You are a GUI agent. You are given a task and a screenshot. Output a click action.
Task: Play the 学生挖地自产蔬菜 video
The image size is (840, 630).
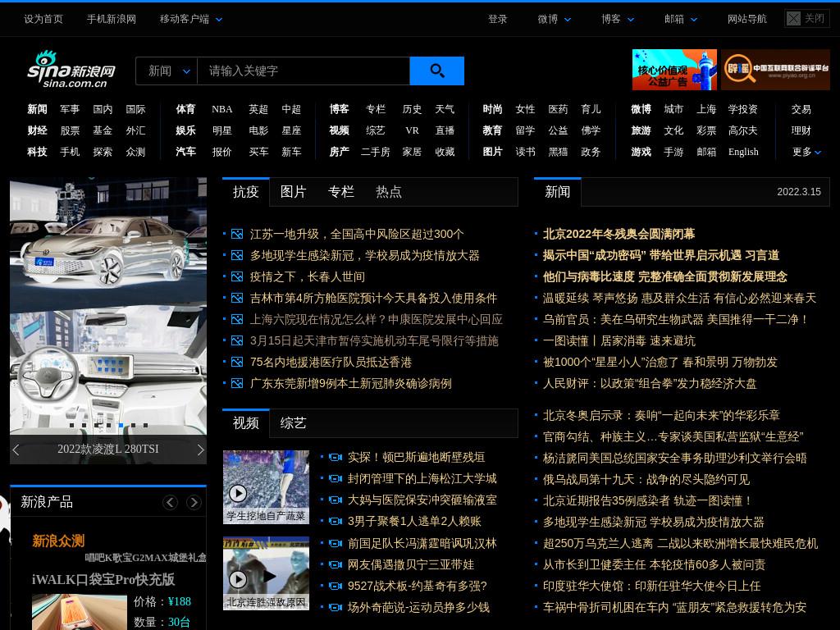(x=238, y=493)
